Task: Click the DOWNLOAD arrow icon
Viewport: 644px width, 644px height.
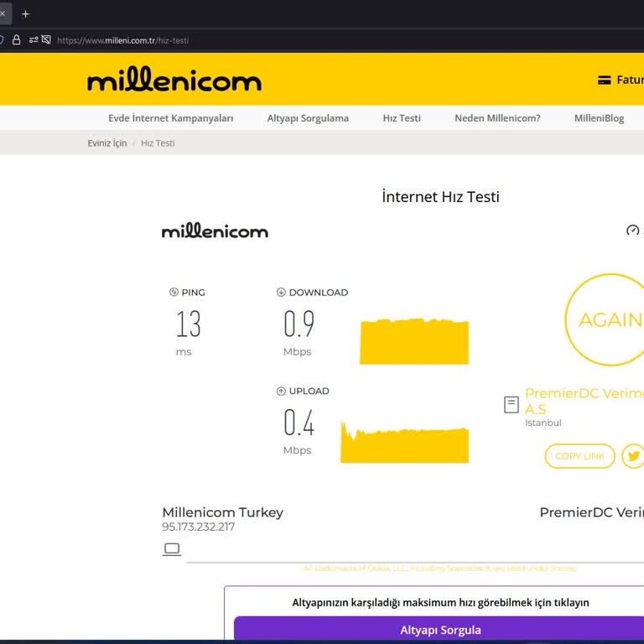Action: 281,292
